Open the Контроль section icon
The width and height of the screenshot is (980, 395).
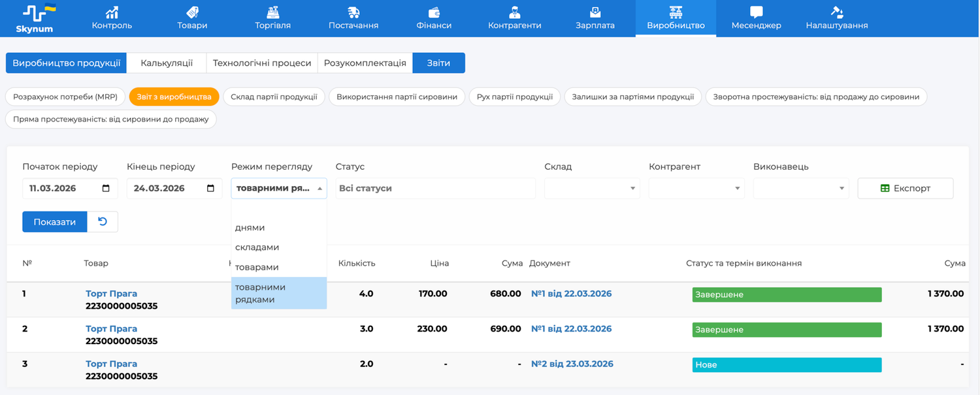(x=112, y=12)
